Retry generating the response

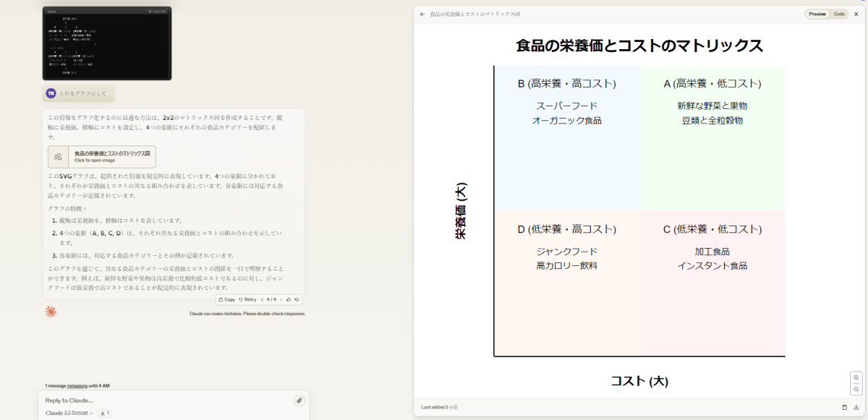(x=247, y=299)
